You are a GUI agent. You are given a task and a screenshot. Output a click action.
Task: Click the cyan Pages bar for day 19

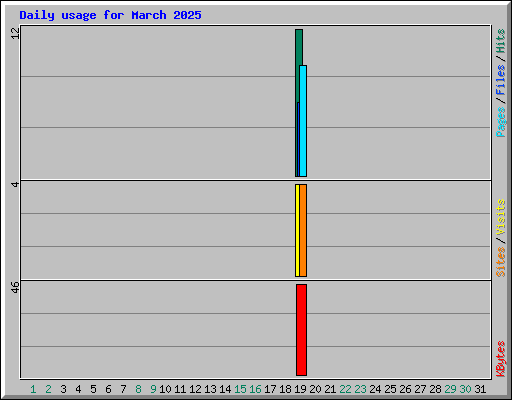pos(303,121)
